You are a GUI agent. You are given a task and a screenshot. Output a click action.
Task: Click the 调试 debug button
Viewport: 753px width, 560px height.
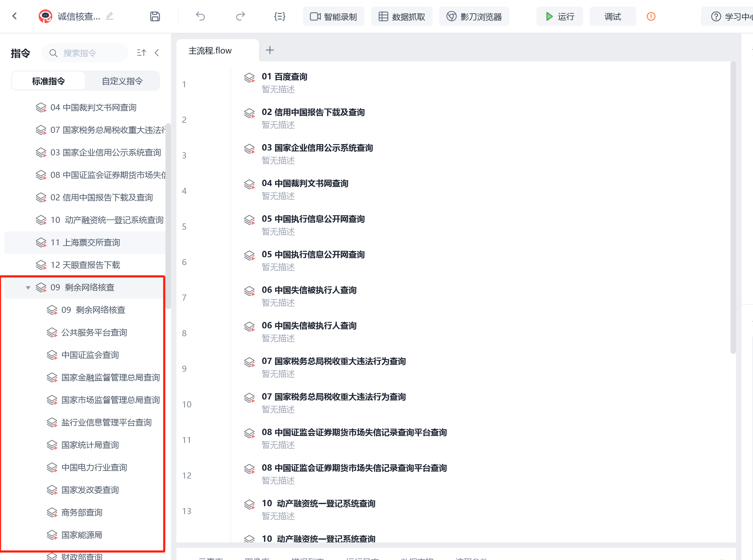[x=612, y=16]
